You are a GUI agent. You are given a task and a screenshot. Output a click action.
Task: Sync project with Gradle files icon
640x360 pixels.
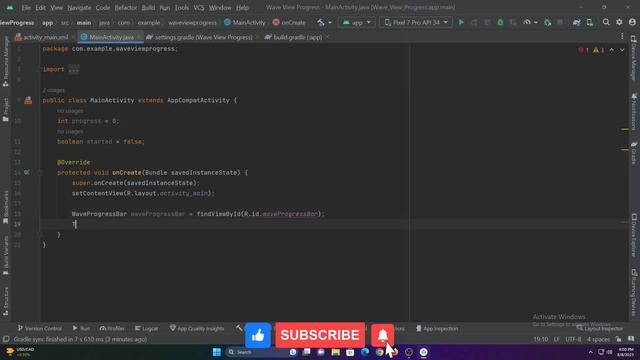576,22
